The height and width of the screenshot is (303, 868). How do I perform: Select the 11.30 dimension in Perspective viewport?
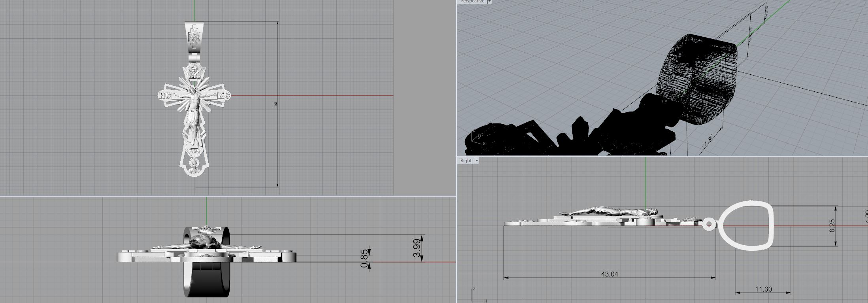(708, 142)
